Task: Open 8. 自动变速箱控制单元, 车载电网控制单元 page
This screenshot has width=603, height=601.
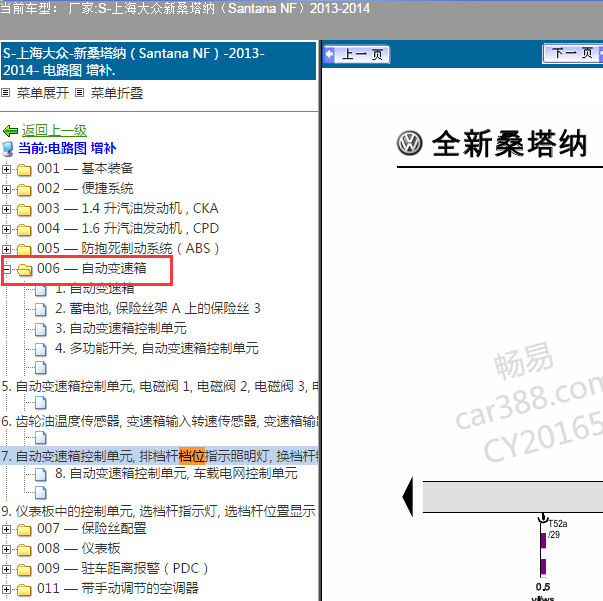Action: pyautogui.click(x=176, y=473)
